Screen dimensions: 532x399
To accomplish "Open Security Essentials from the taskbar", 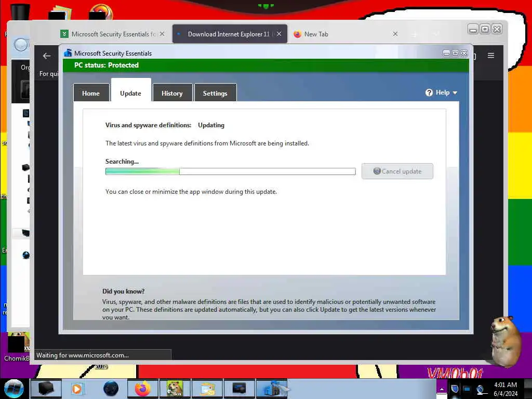I will (272, 389).
